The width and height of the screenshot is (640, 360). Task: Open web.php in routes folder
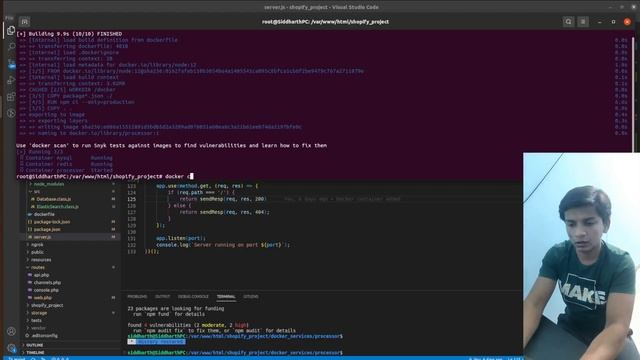[x=42, y=298]
